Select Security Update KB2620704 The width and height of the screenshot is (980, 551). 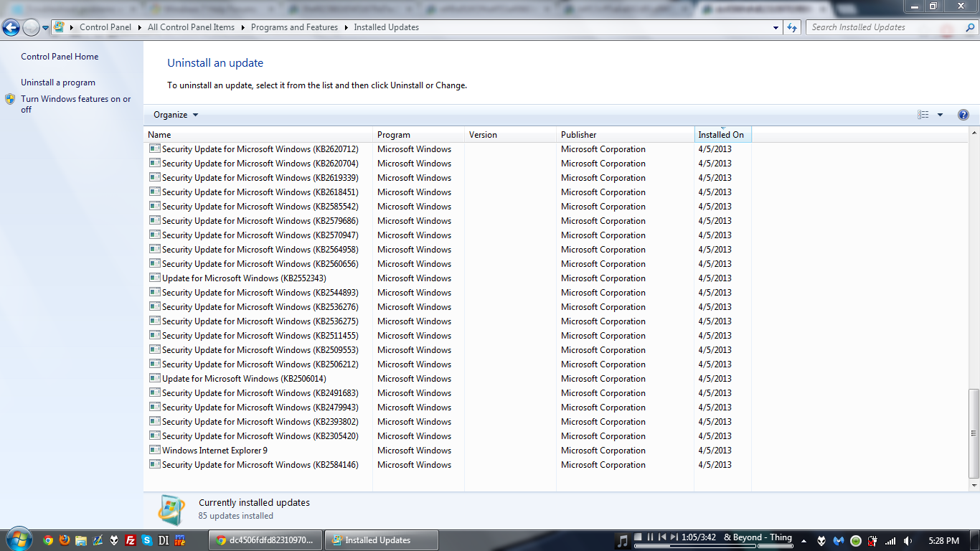tap(449, 164)
